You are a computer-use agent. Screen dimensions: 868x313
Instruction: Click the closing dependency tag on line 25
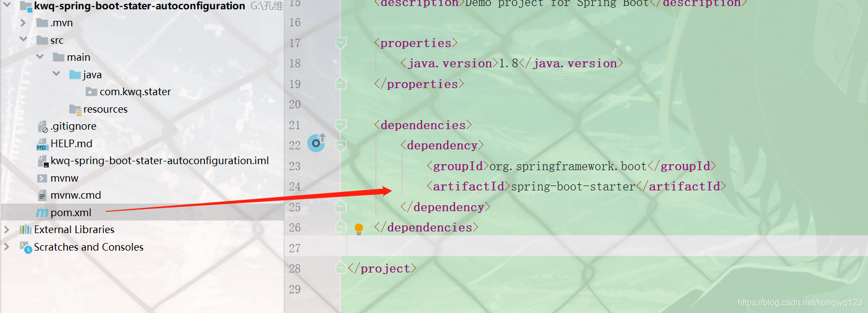coord(446,207)
